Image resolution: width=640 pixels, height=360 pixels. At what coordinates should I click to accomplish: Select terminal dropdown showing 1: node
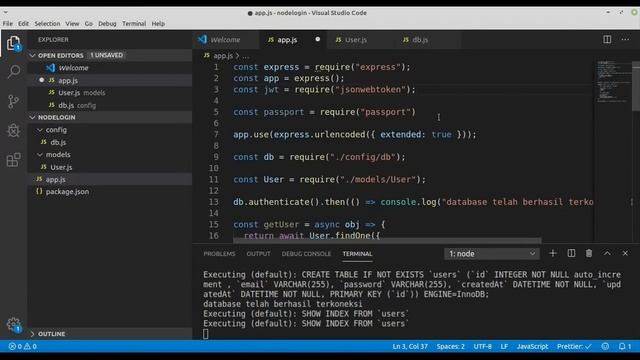(492, 253)
